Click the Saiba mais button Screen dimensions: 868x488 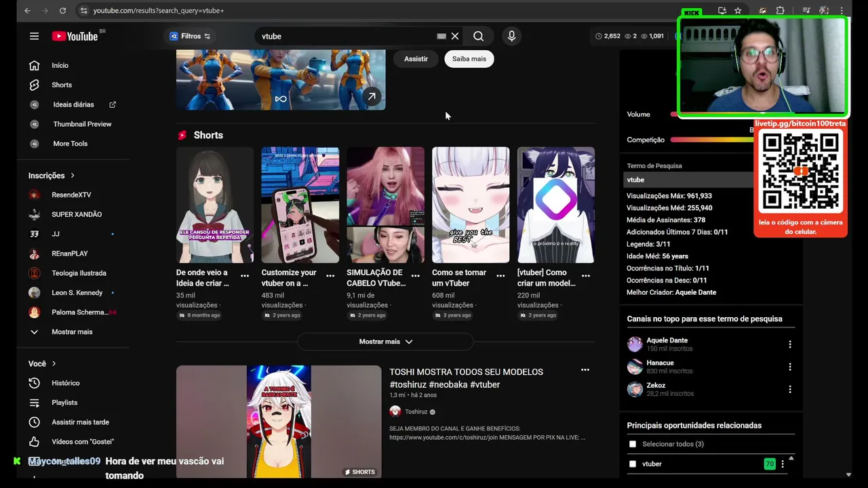469,59
